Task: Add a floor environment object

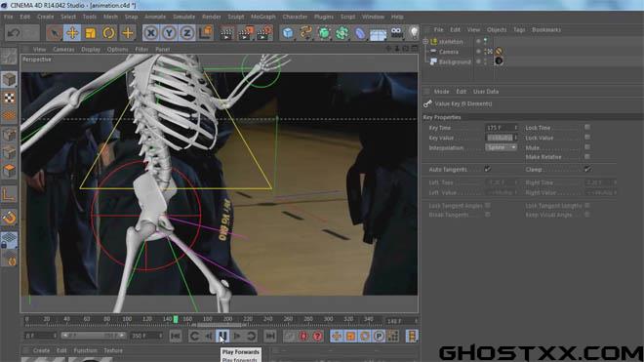Action: pyautogui.click(x=378, y=34)
